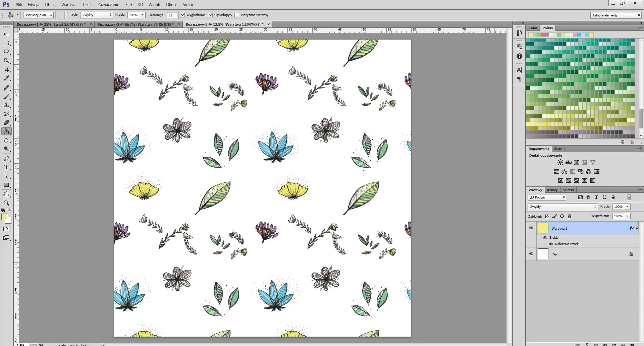Select the Hand tool
Image resolution: width=644 pixels, height=346 pixels.
[6, 194]
